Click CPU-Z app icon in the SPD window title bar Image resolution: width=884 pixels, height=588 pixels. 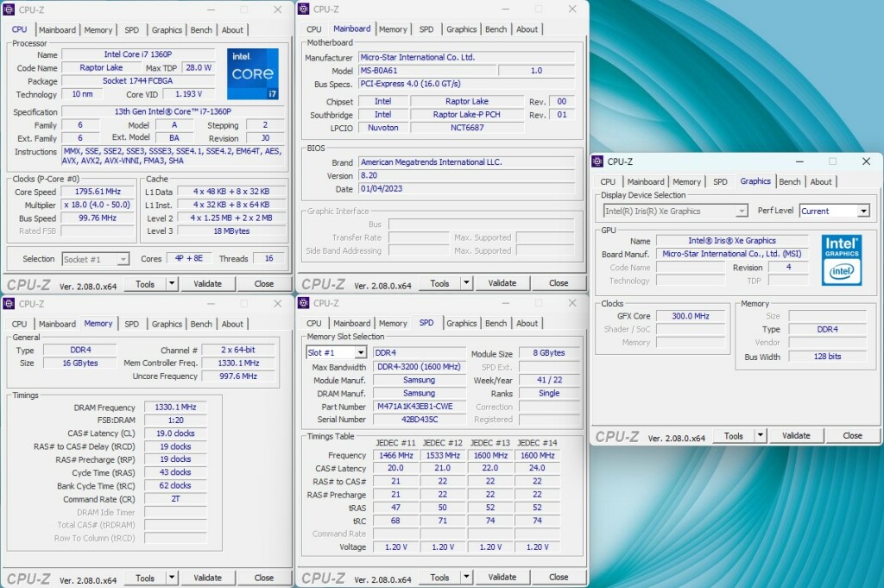tap(303, 303)
